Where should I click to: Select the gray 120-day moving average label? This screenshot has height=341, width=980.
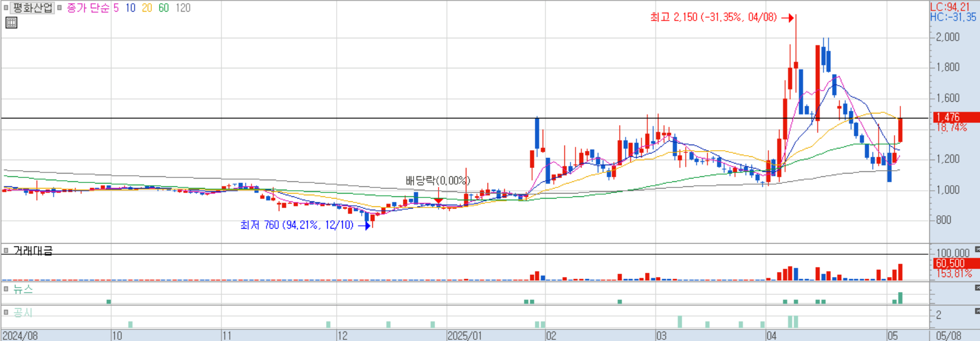[183, 8]
